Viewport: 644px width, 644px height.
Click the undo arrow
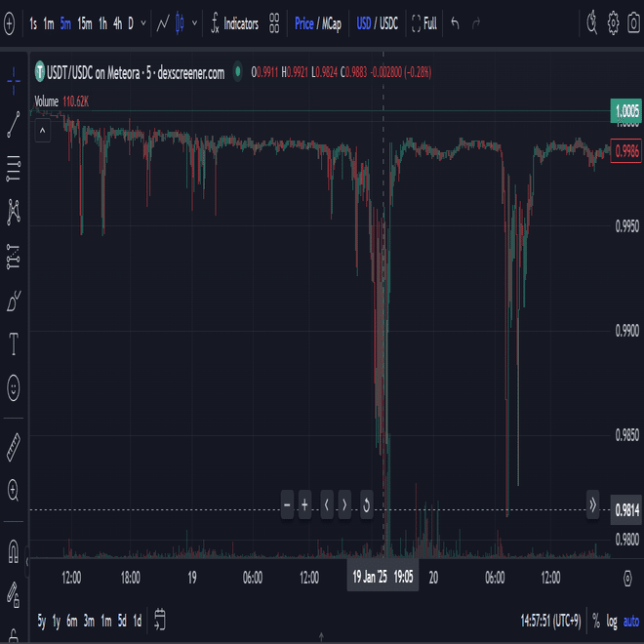tap(455, 23)
